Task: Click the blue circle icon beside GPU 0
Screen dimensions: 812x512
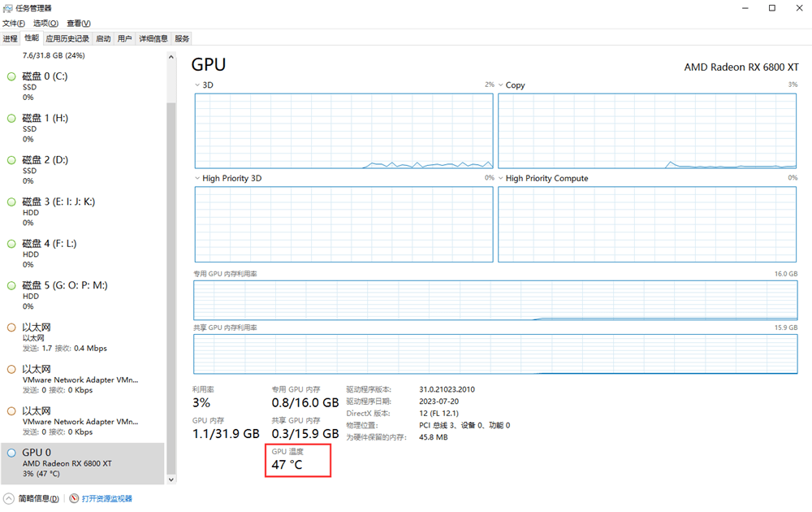Action: click(11, 453)
